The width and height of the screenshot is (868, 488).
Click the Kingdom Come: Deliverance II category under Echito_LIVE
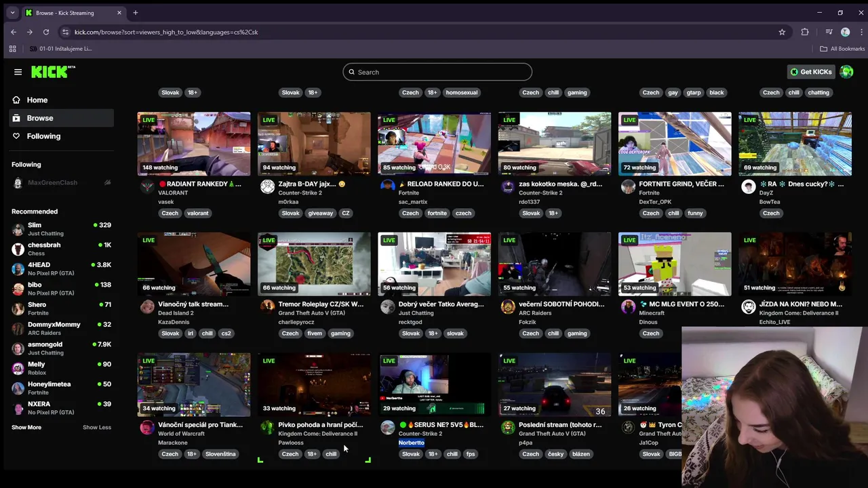click(799, 313)
